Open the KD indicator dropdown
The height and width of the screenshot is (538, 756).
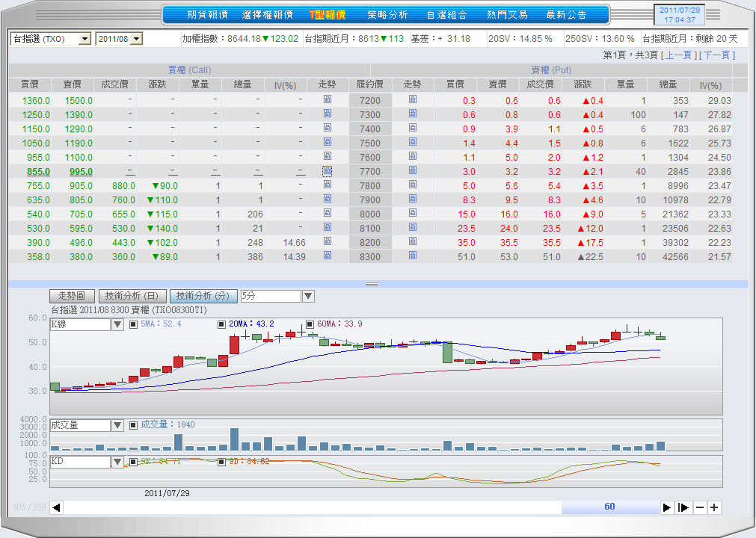click(x=117, y=462)
